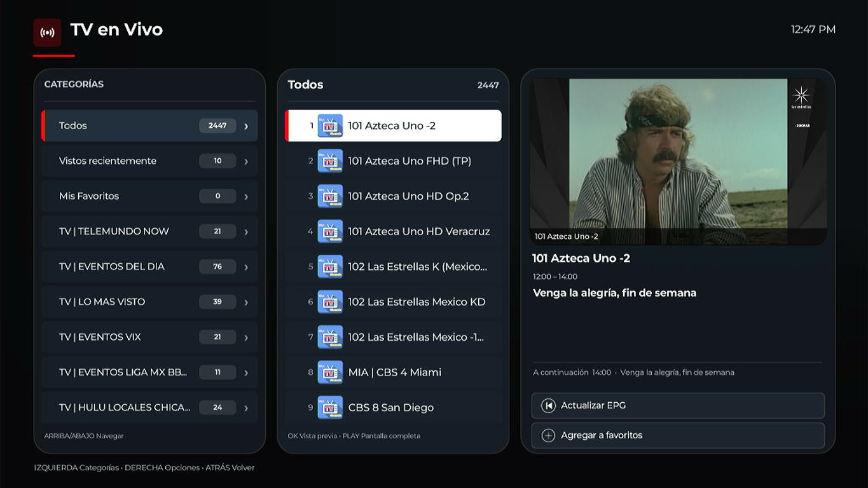Expand the Vistos recientemente chevron
This screenshot has height=488, width=868.
246,161
